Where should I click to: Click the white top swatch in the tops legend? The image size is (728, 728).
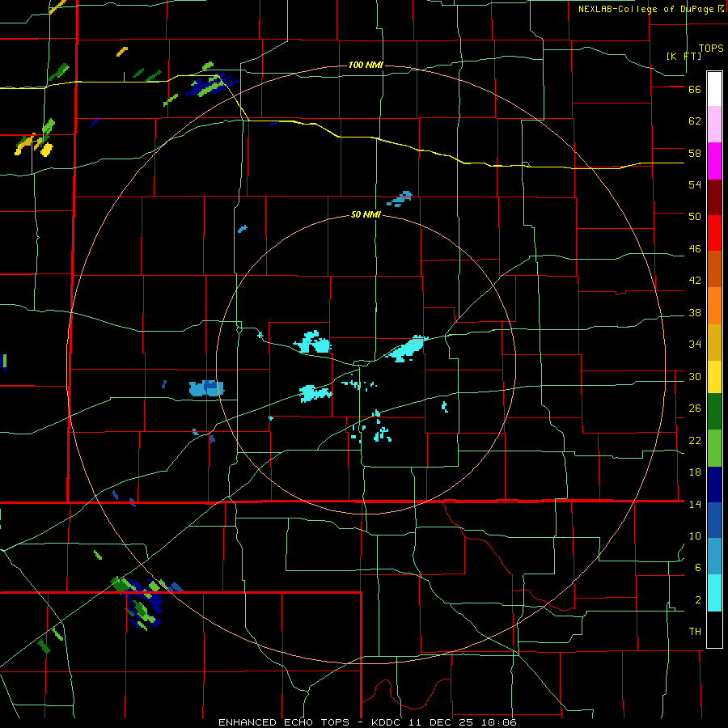click(x=714, y=89)
